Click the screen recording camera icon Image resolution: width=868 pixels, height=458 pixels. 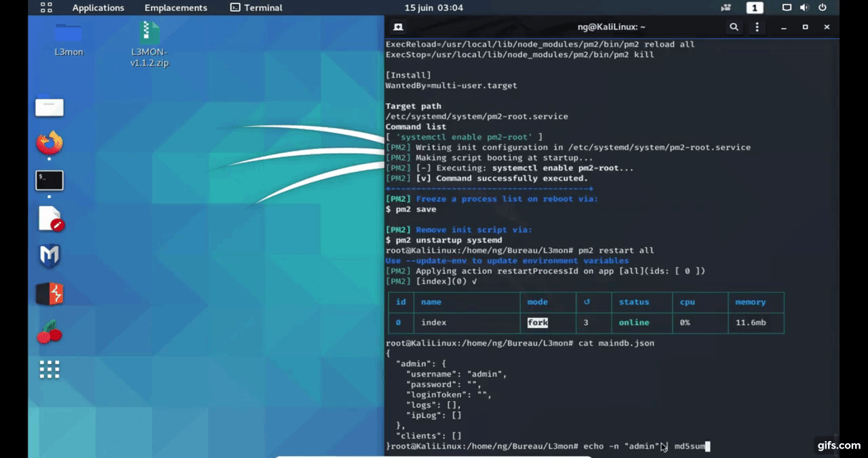[726, 7]
